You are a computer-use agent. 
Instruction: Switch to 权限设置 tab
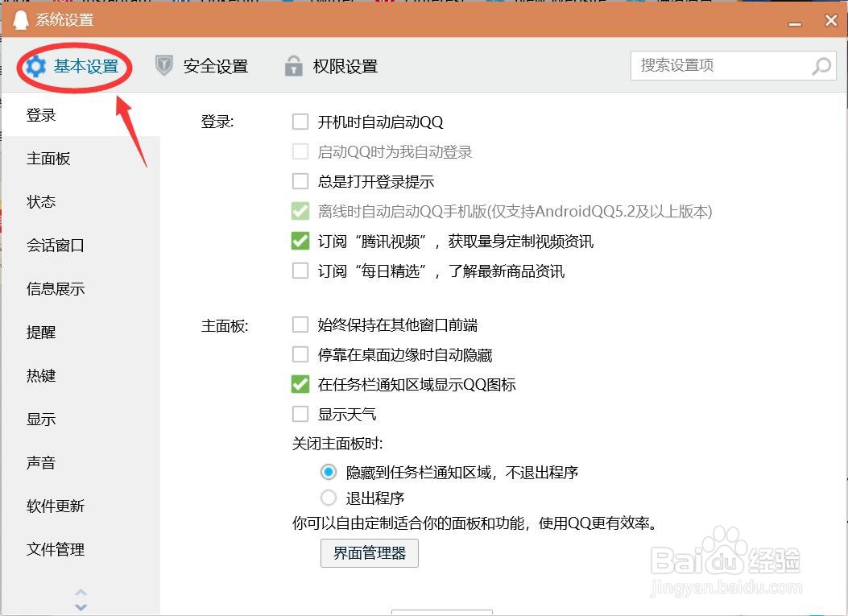331,66
